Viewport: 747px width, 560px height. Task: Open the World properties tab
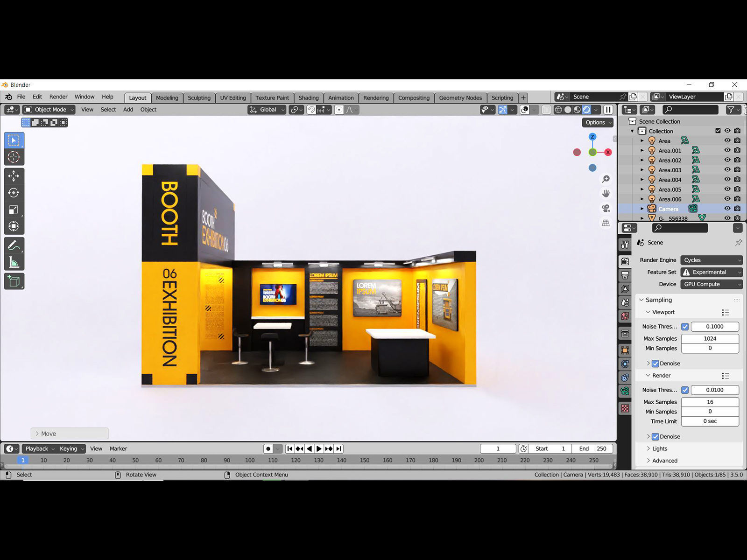pos(625,316)
